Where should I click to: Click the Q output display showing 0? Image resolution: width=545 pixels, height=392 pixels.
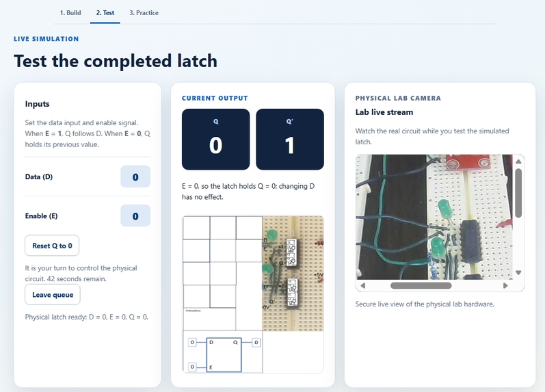tap(215, 139)
